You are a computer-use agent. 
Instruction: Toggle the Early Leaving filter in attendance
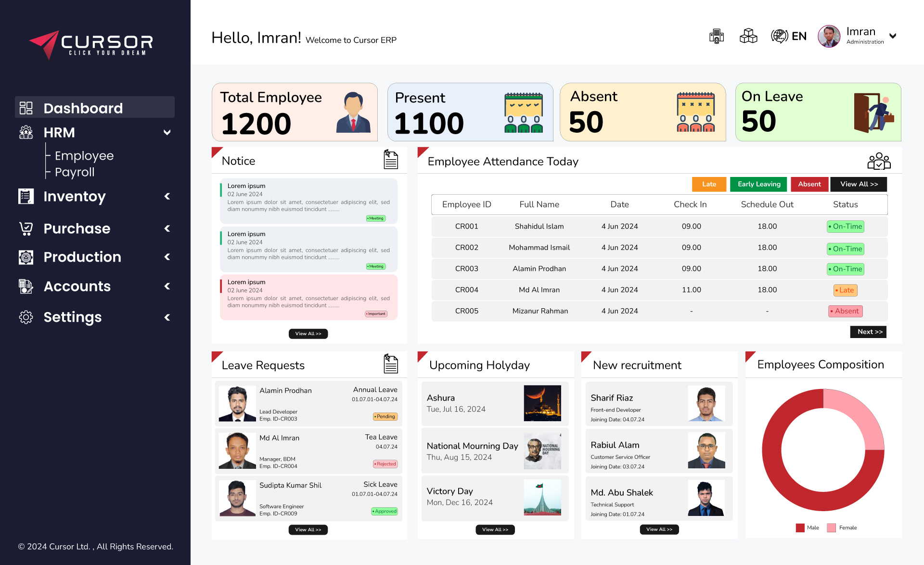pyautogui.click(x=757, y=184)
